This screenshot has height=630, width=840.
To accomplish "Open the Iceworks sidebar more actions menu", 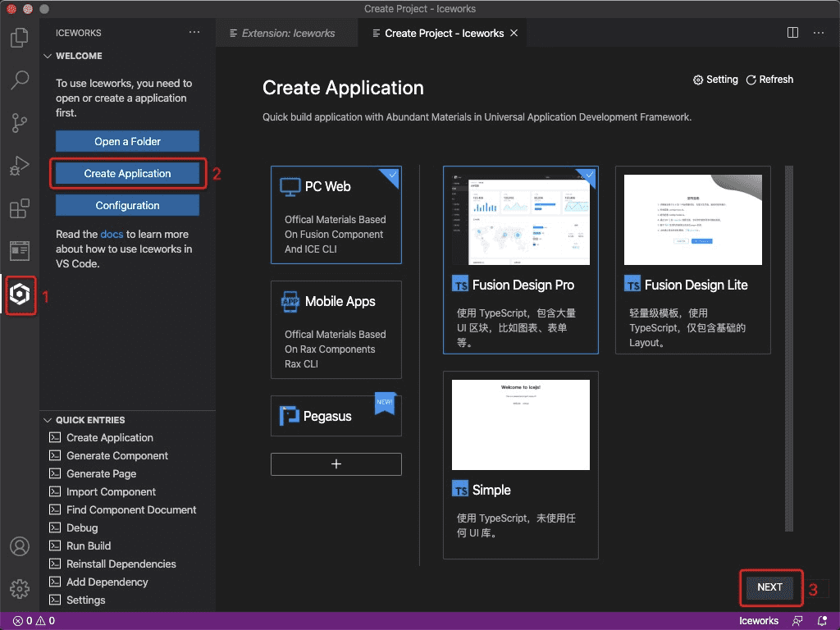I will [194, 33].
